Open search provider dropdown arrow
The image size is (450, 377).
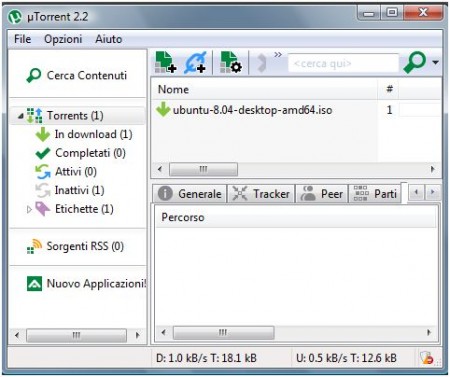tap(435, 62)
